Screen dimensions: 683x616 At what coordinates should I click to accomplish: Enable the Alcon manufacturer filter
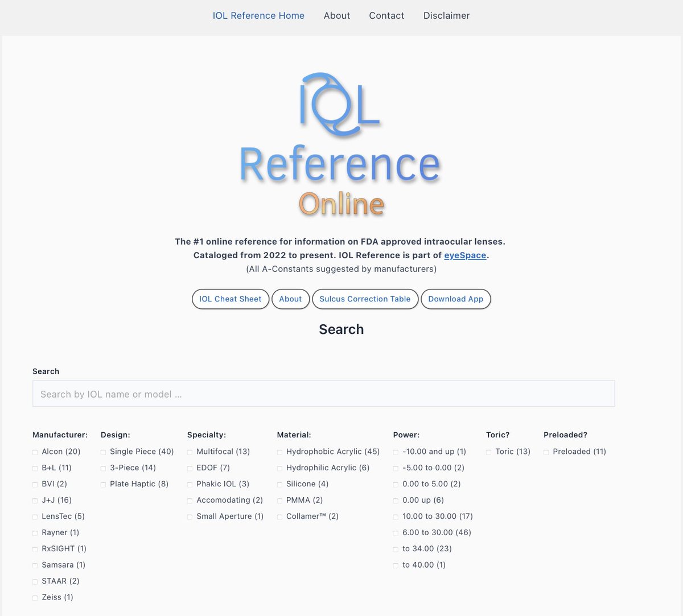[35, 452]
